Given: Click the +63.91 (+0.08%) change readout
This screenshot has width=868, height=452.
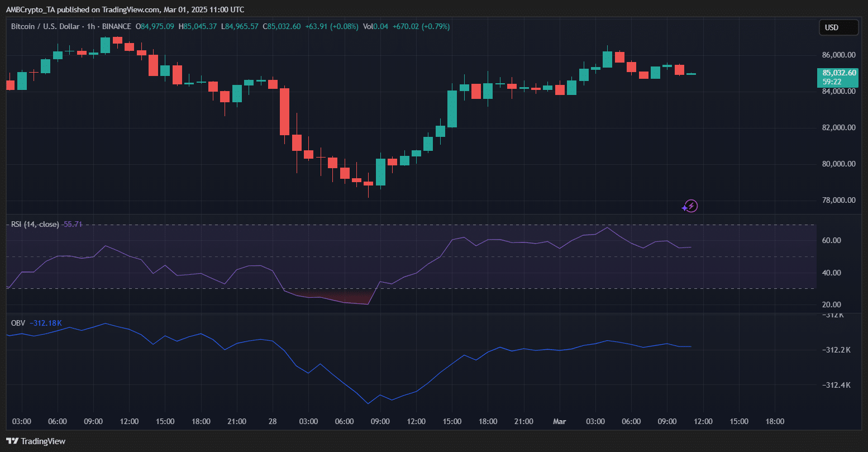Looking at the screenshot, I should pyautogui.click(x=332, y=26).
